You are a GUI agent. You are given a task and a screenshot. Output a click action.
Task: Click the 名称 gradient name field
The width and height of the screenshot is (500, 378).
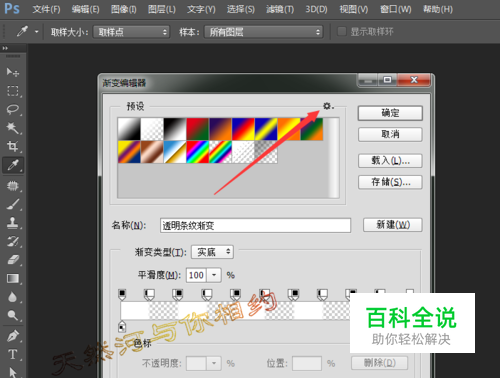point(255,226)
